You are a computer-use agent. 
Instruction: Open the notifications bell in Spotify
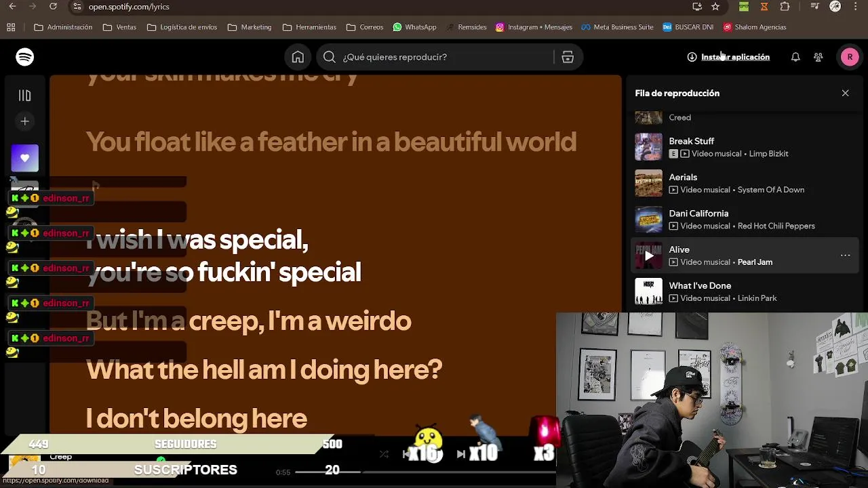[795, 57]
